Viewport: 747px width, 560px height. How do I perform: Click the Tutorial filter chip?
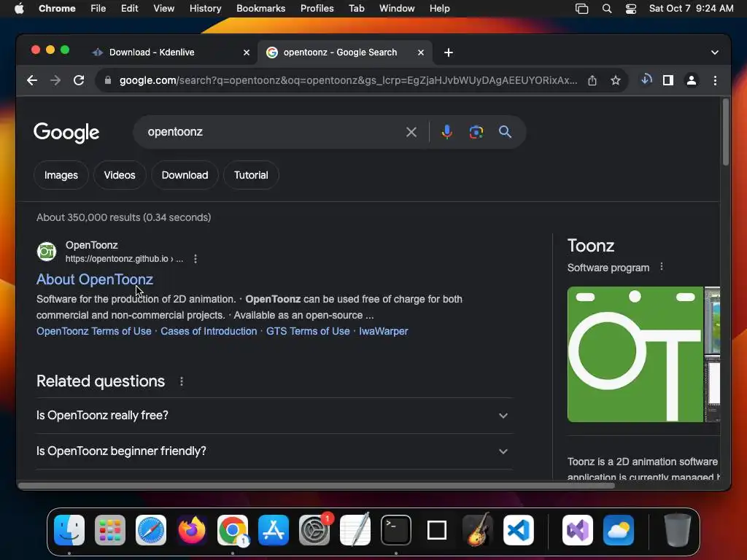(251, 175)
